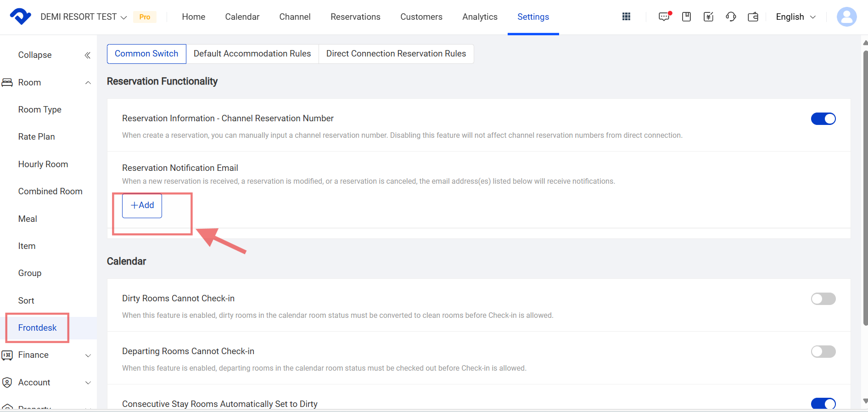868x412 pixels.
Task: Open the wallet icon
Action: (753, 17)
